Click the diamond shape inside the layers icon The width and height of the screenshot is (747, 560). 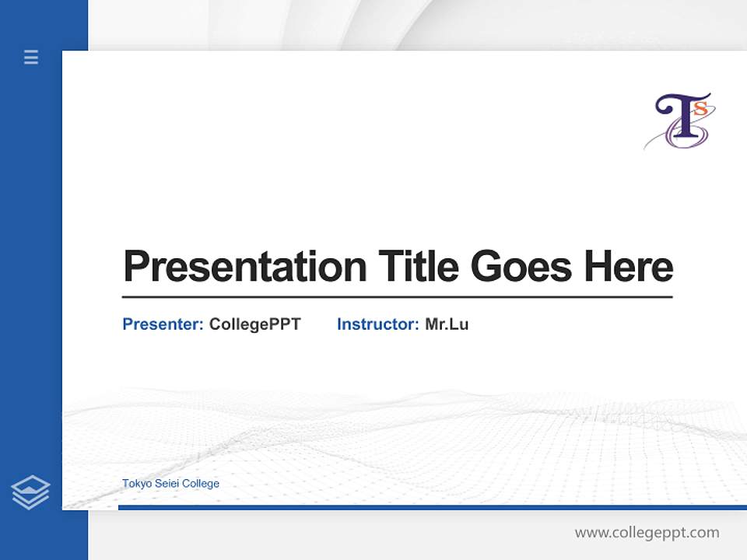(30, 485)
